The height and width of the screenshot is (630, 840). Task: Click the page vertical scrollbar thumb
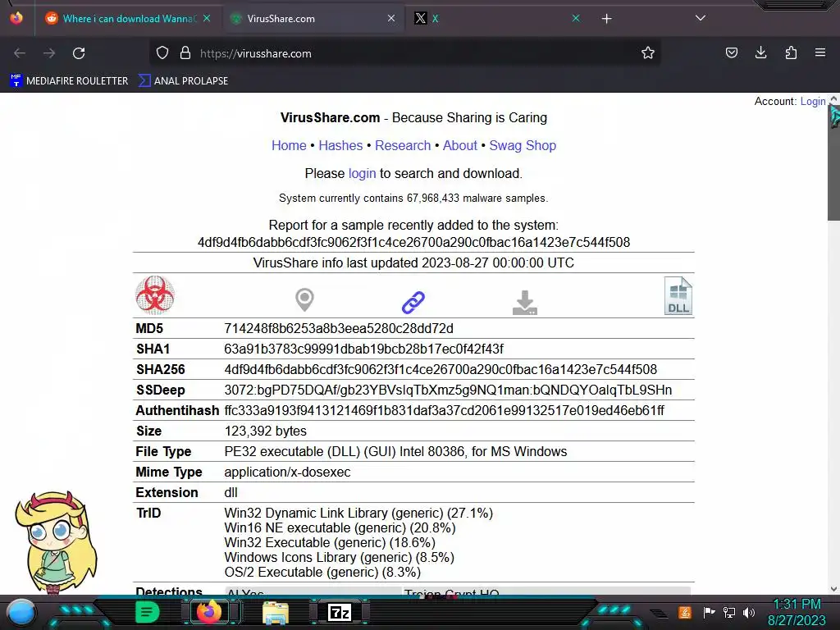(x=833, y=162)
